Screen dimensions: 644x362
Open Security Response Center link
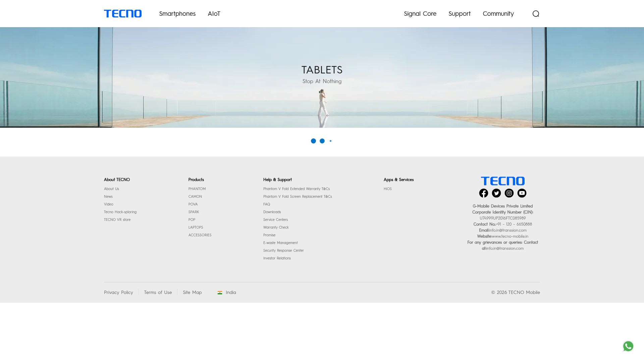pos(283,251)
